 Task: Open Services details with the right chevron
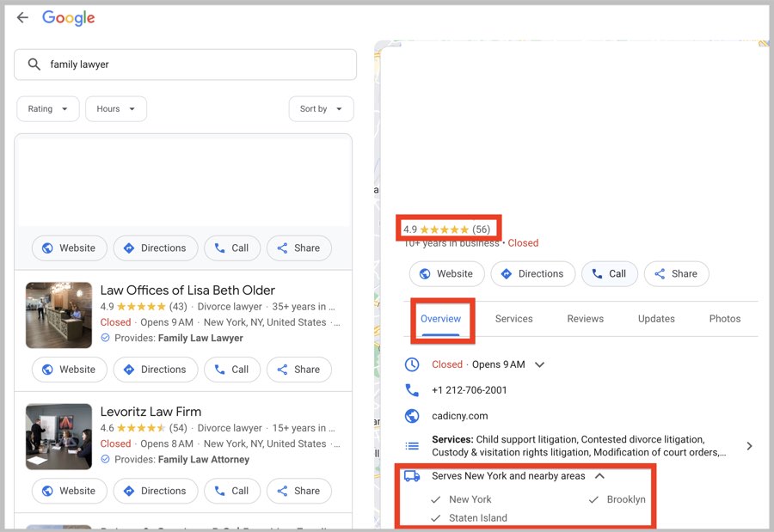pos(749,446)
